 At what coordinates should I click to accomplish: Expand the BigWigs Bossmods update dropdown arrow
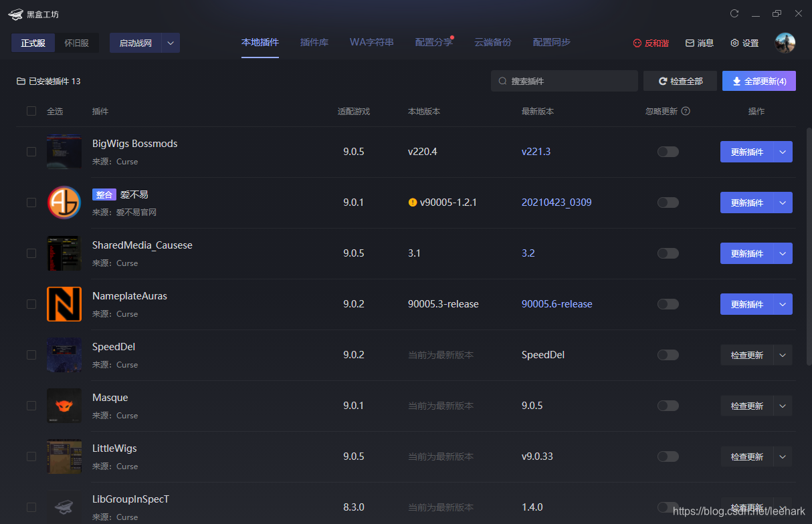point(783,152)
